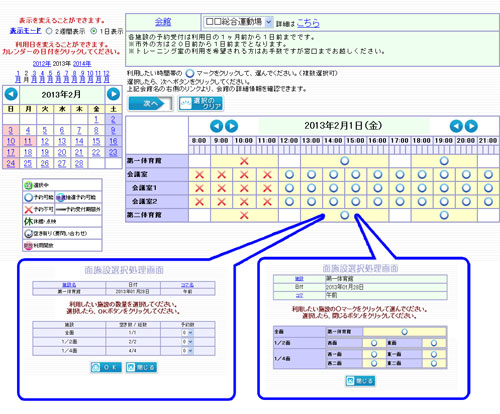The height and width of the screenshot is (414, 500).
Task: Click the 表示モード label link
Action: [26, 31]
